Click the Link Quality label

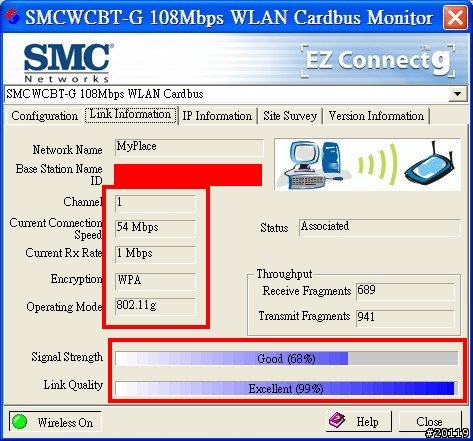(x=73, y=385)
